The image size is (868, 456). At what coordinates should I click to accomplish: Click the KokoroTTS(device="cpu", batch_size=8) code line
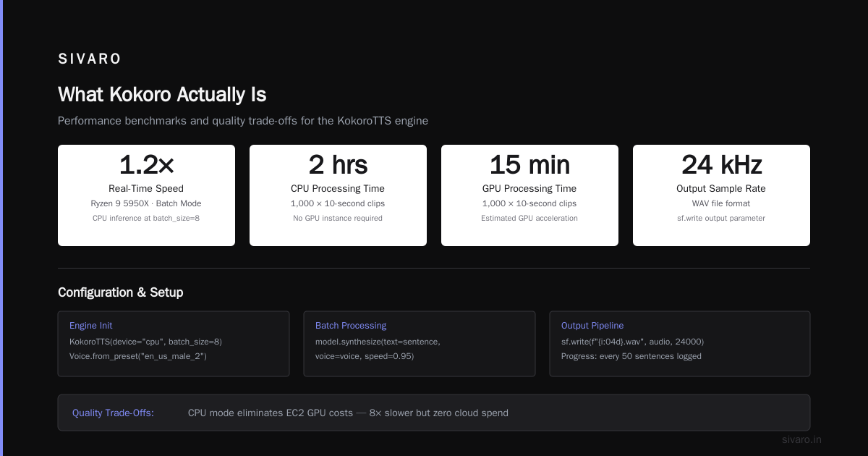(x=145, y=342)
